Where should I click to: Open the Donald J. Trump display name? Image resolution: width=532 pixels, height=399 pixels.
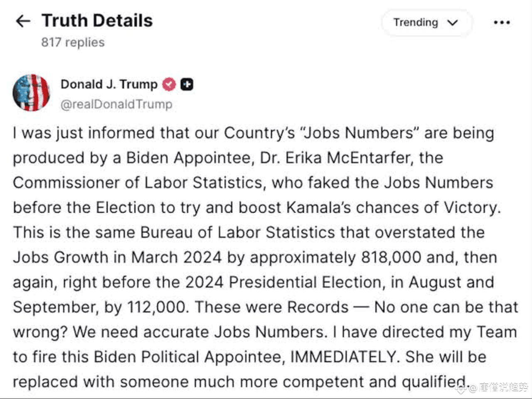point(109,84)
